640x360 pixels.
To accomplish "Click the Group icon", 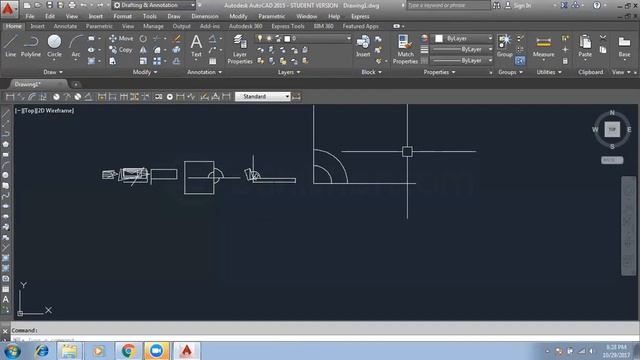I will point(504,46).
